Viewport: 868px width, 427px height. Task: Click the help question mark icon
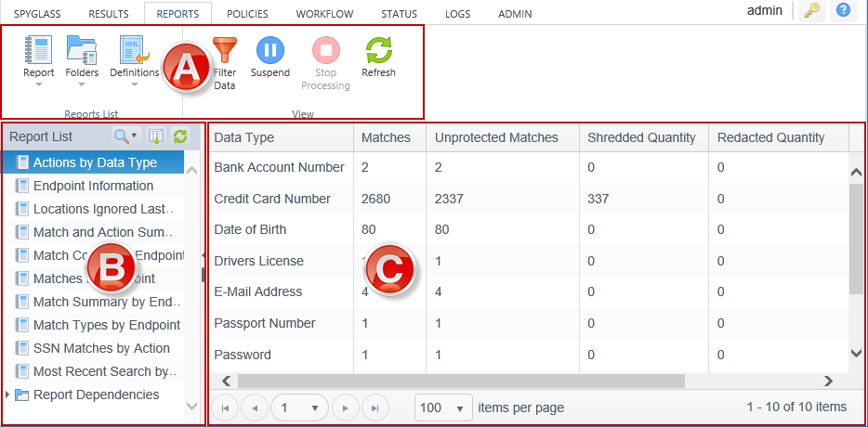pyautogui.click(x=843, y=11)
